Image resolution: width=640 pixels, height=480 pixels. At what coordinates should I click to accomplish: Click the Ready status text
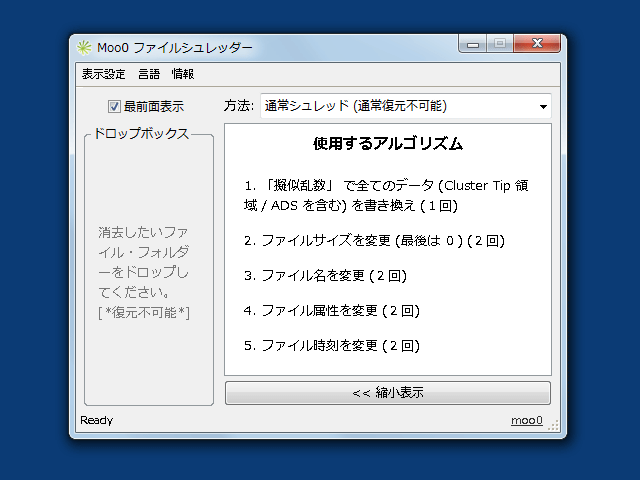(x=96, y=420)
